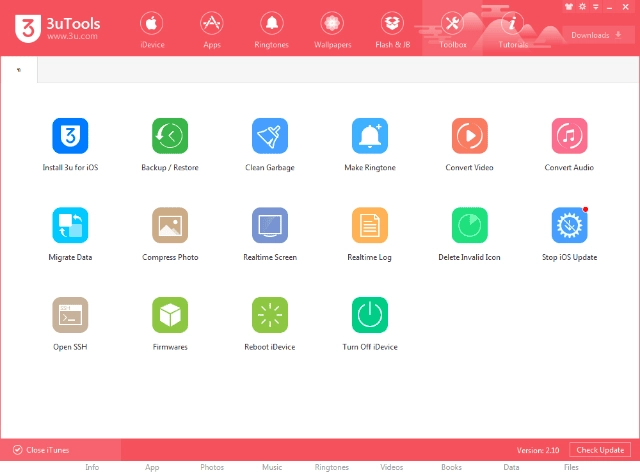The height and width of the screenshot is (475, 640).
Task: Open settings gear in title bar
Action: pyautogui.click(x=582, y=7)
